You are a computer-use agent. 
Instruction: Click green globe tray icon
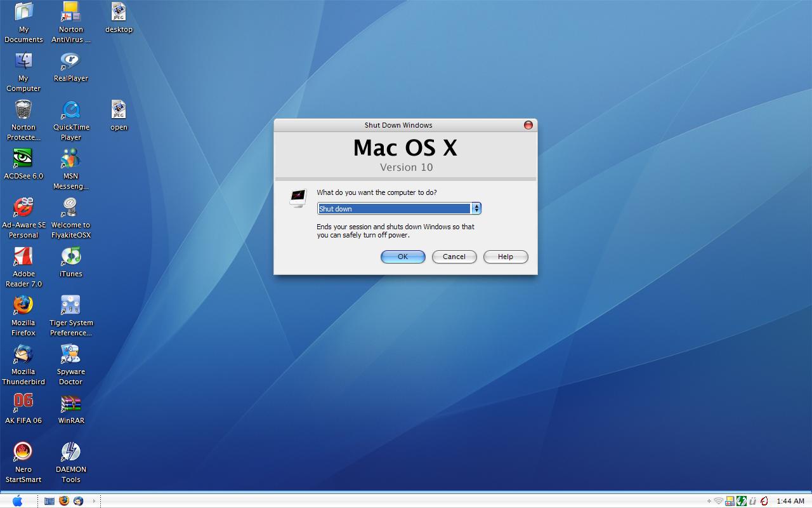coord(741,501)
